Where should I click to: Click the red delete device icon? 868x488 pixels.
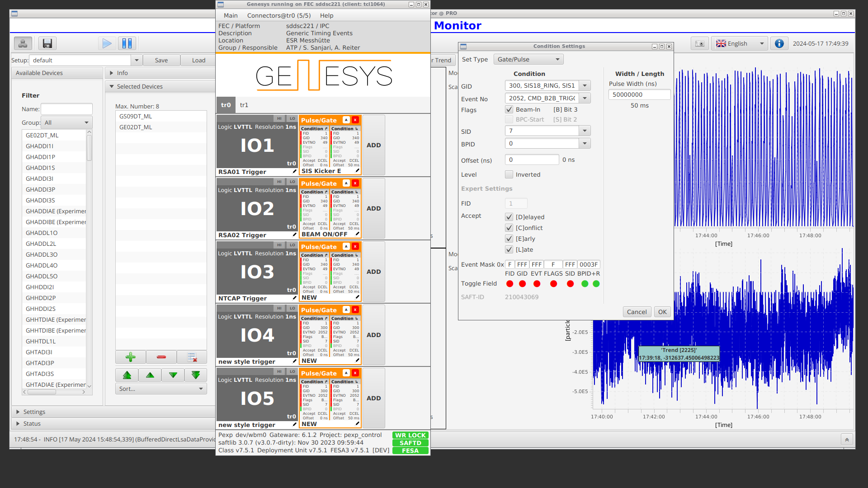(x=161, y=357)
